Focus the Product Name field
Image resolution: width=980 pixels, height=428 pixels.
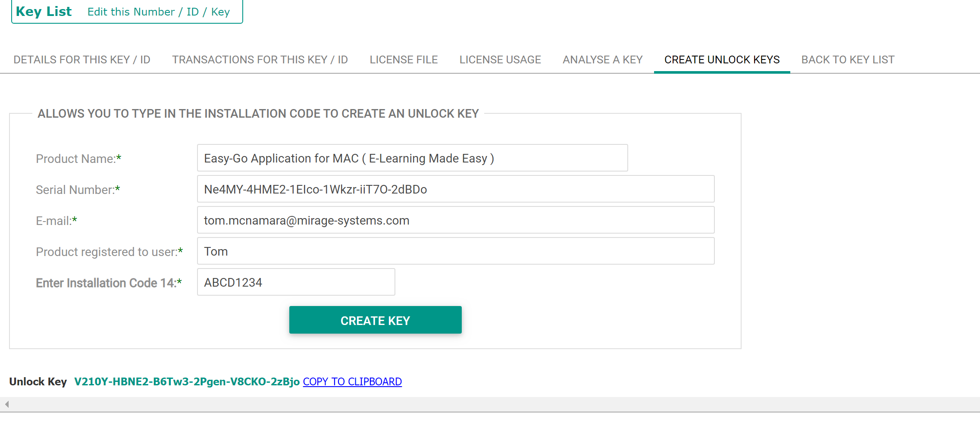click(412, 158)
